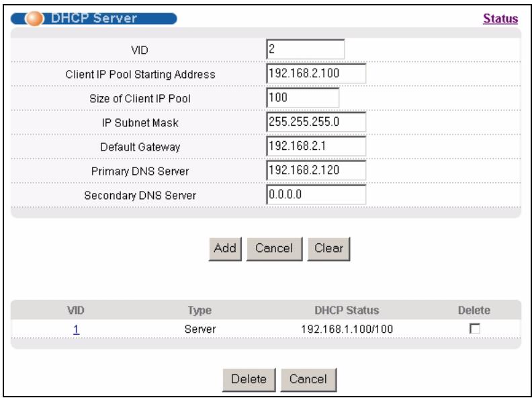This screenshot has height=398, width=532.
Task: Click the Client IP Pool Starting Address label
Action: pos(140,75)
